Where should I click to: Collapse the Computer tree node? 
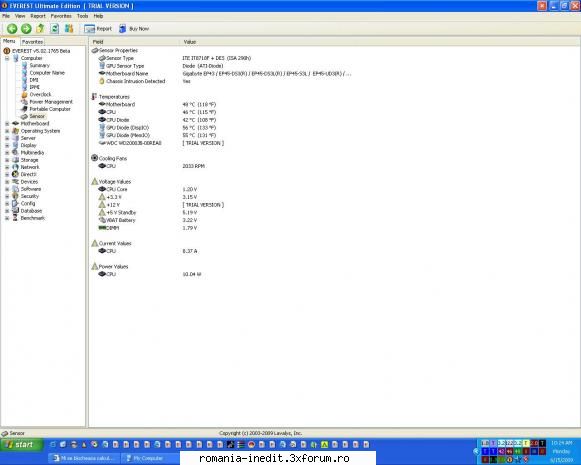[7, 58]
